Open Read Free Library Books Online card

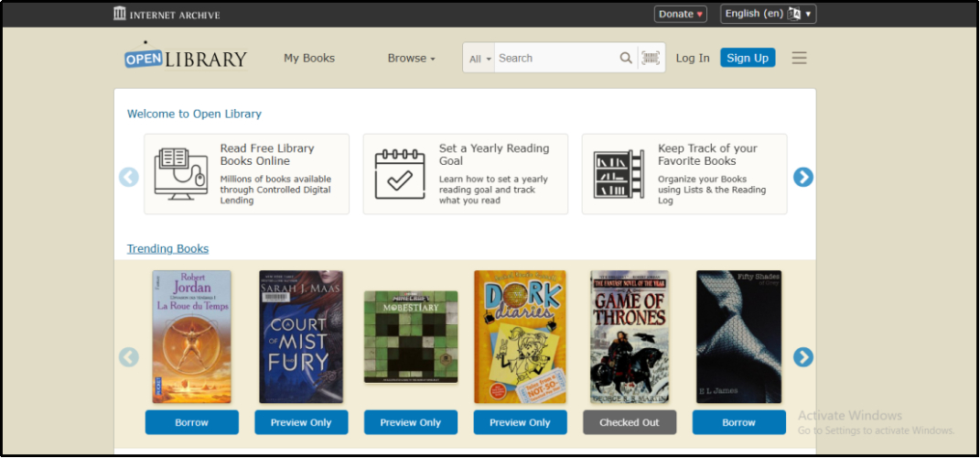(x=246, y=174)
